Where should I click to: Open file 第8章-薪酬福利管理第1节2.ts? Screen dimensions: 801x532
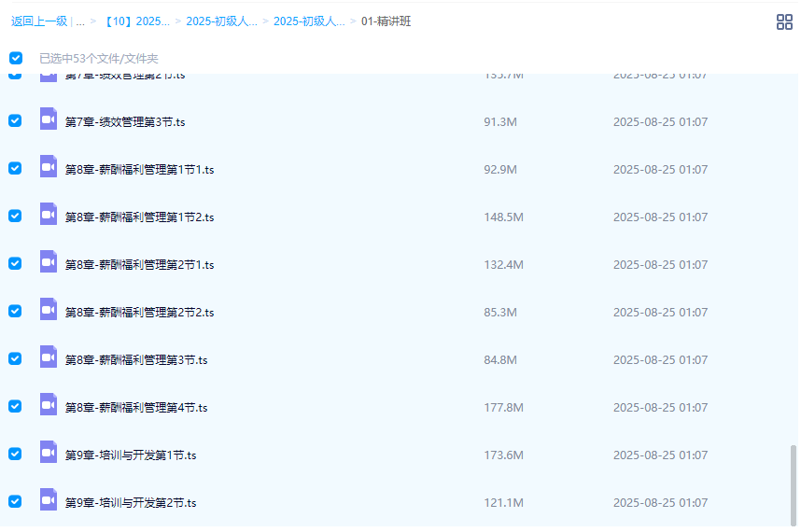click(x=139, y=217)
